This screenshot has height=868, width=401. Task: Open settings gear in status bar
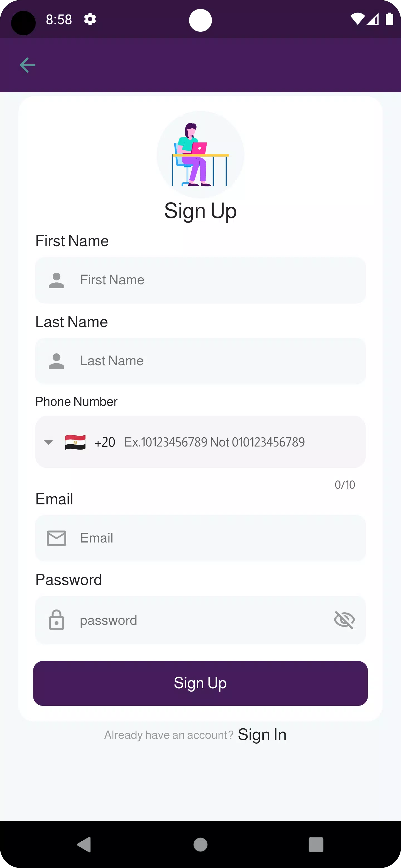click(90, 19)
